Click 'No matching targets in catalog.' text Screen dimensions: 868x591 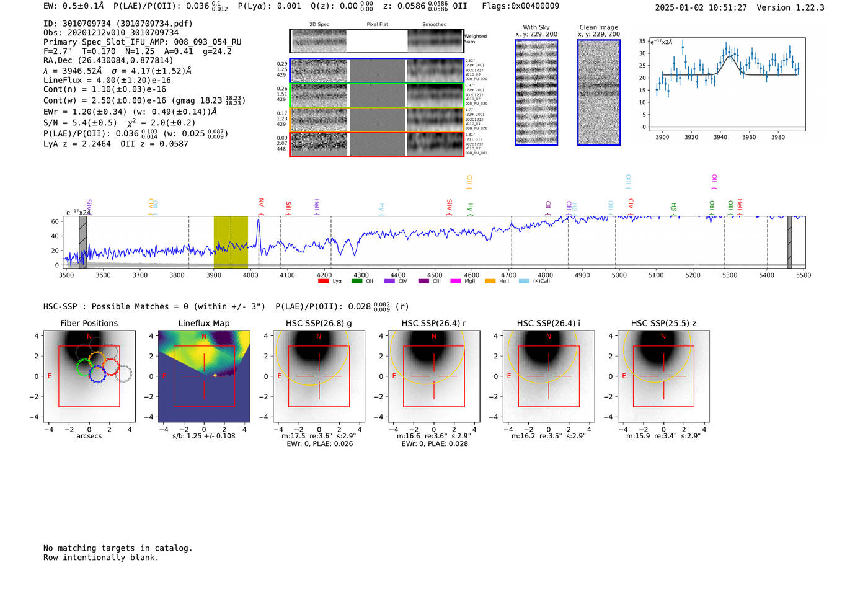pyautogui.click(x=118, y=548)
